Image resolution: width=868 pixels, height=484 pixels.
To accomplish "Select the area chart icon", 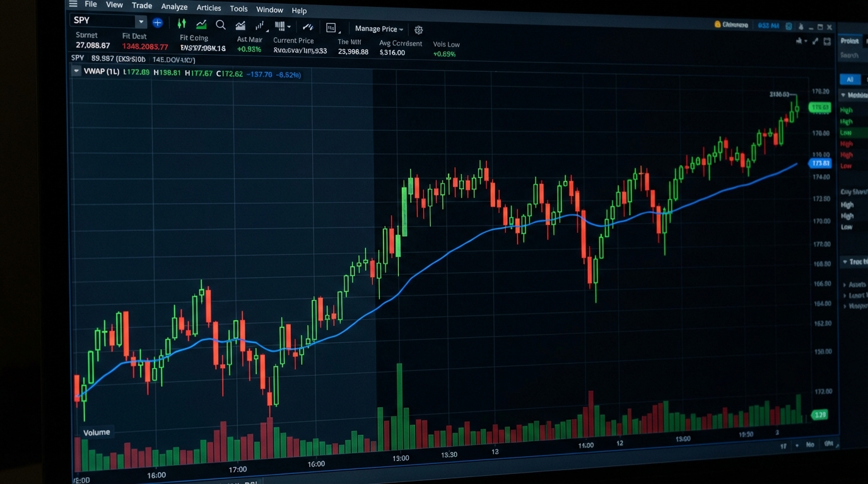I will coord(240,26).
